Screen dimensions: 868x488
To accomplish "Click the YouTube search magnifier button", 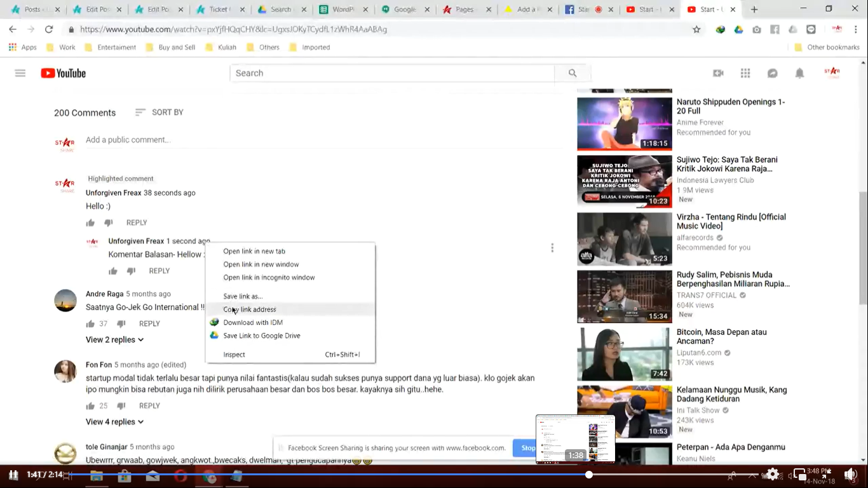I will click(573, 73).
